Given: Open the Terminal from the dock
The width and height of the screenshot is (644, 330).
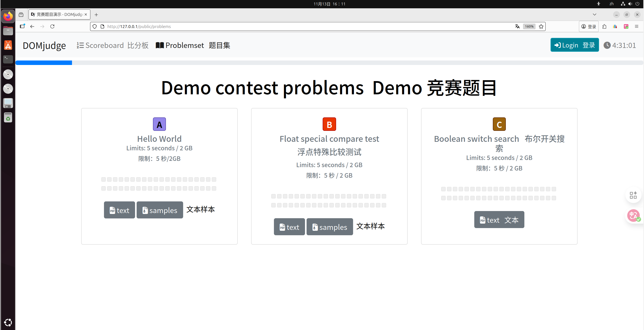Looking at the screenshot, I should 8,59.
